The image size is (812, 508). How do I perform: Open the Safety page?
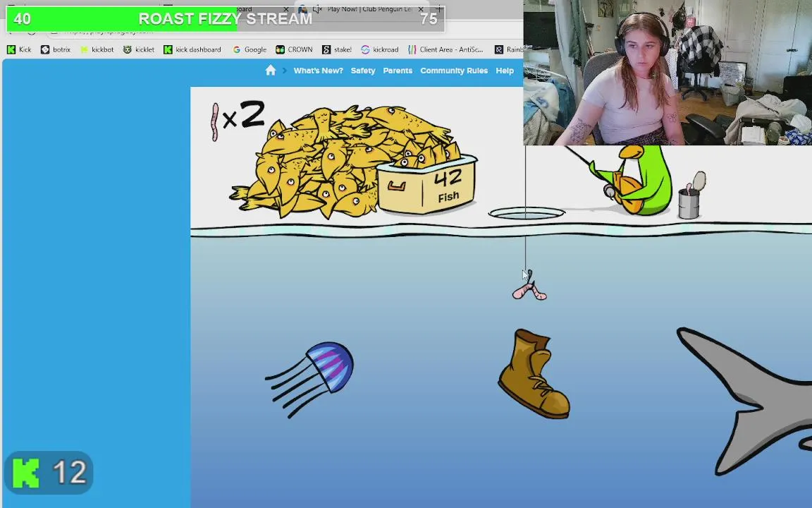[362, 71]
